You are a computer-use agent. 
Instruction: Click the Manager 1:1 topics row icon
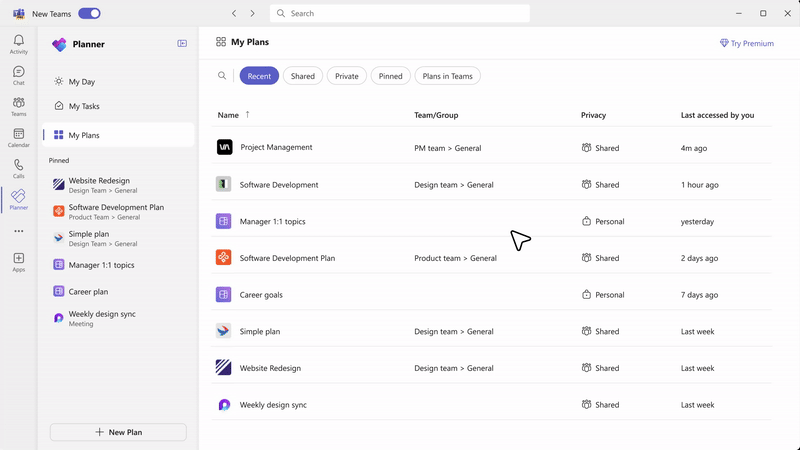223,221
